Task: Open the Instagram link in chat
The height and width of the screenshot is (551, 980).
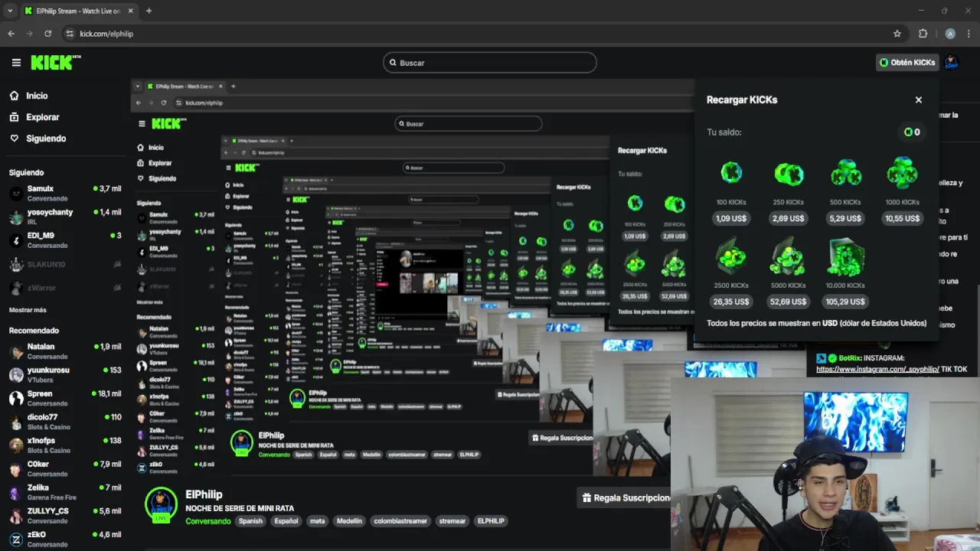Action: [877, 370]
